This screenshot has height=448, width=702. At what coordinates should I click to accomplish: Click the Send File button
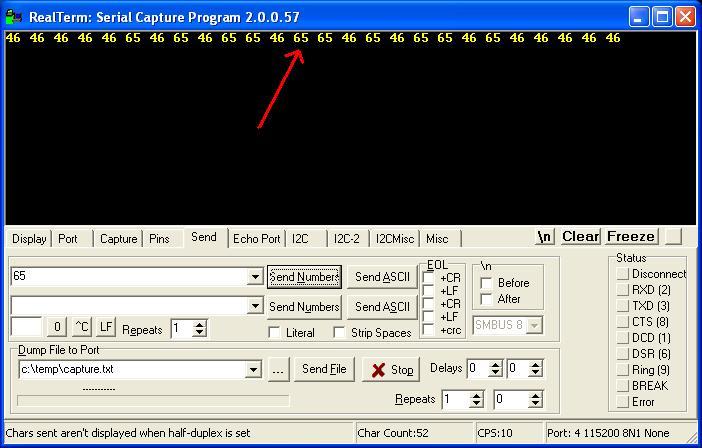point(324,369)
